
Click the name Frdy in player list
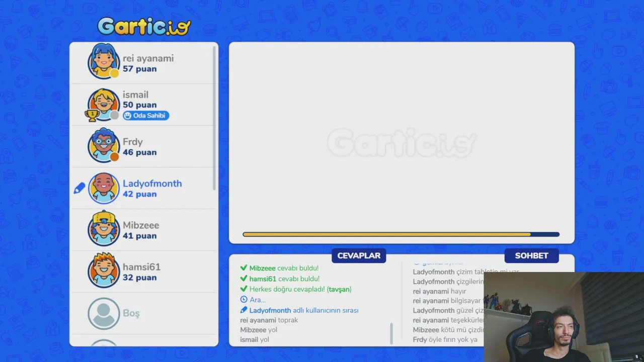(133, 142)
